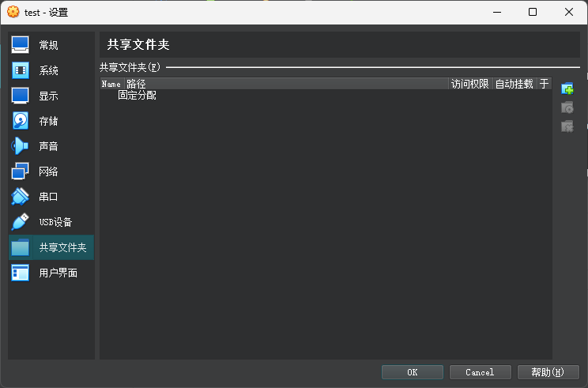Click the add shared folder icon

tap(567, 89)
